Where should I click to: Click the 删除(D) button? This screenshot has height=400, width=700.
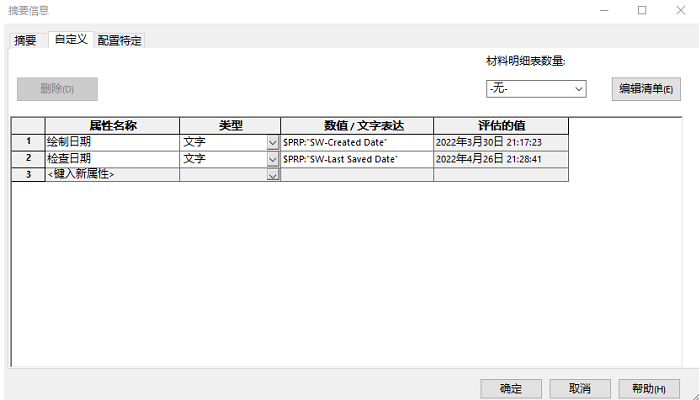point(57,89)
